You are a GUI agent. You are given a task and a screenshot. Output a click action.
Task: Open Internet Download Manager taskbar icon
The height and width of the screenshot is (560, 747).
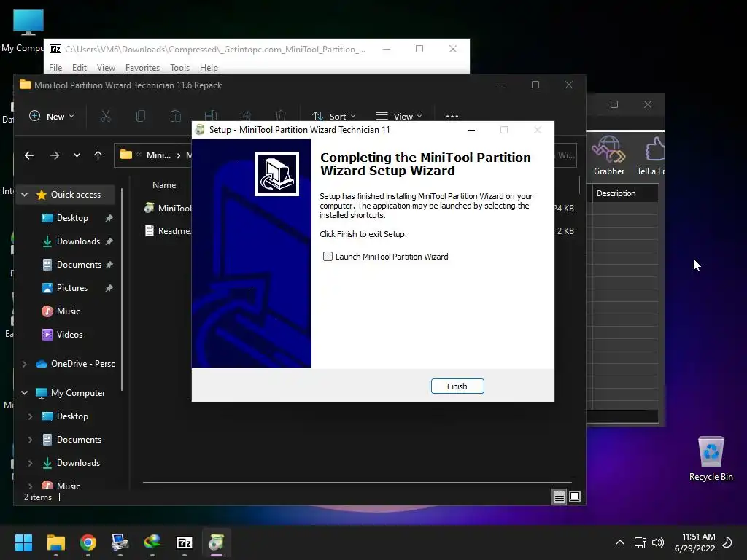[x=152, y=542]
